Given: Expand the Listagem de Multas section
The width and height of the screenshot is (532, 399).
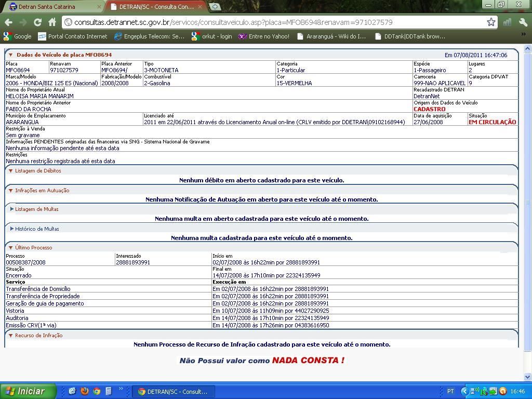Looking at the screenshot, I should click(x=11, y=209).
